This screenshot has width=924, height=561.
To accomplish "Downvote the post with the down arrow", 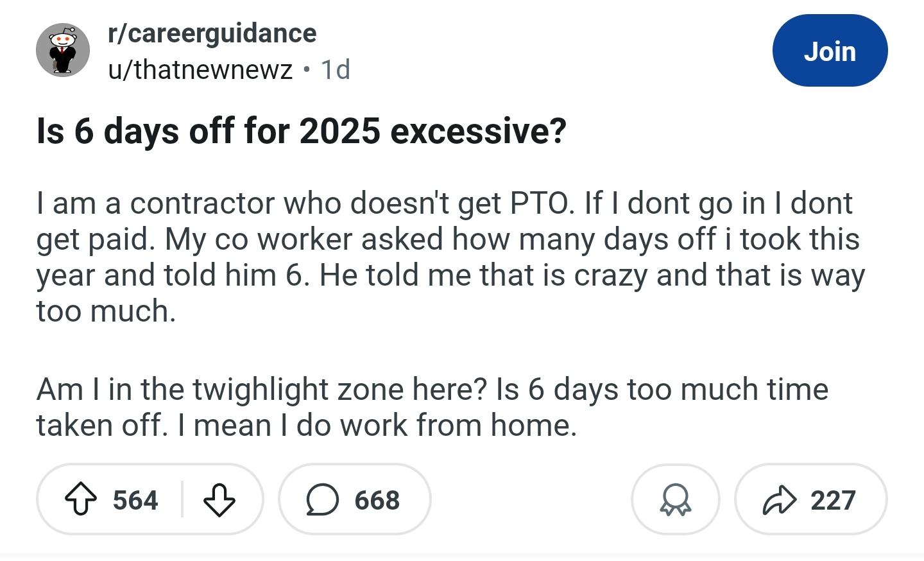I will [219, 500].
